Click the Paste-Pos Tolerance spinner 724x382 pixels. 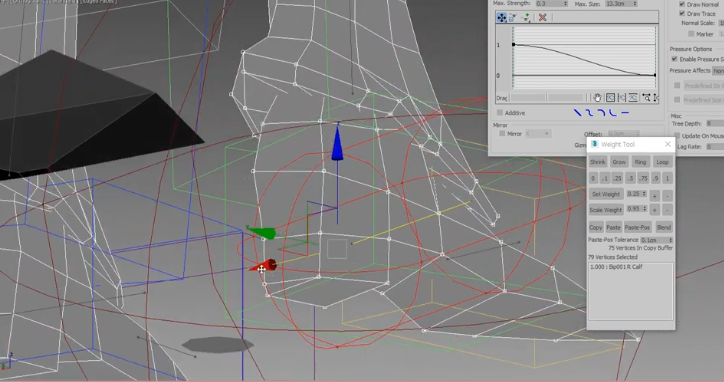pyautogui.click(x=670, y=240)
